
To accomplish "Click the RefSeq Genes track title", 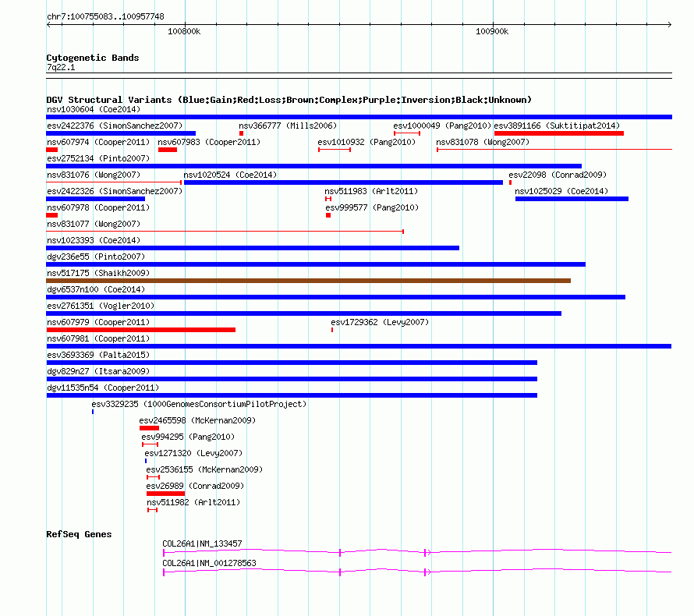I will point(79,534).
